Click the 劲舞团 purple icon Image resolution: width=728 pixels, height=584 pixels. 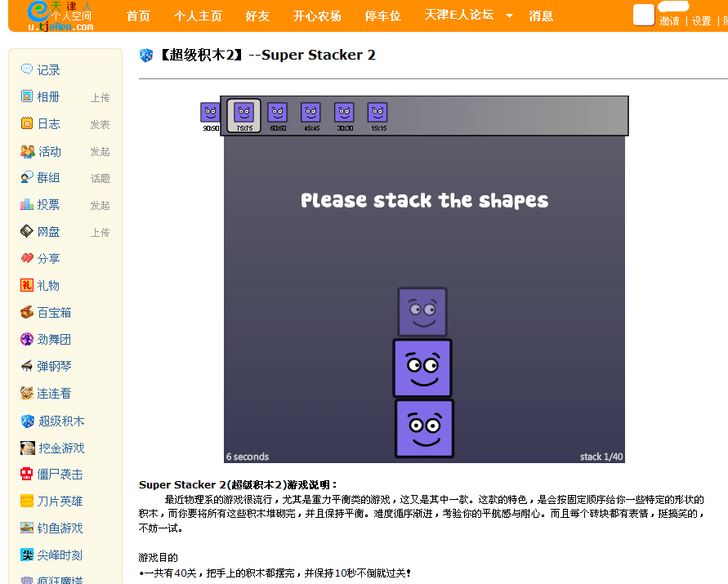(27, 339)
